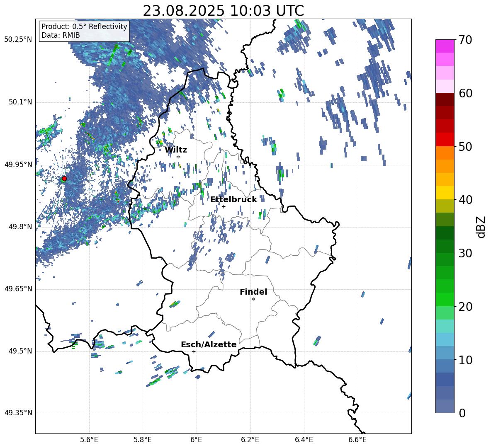This screenshot has width=491, height=448.
Task: Pick the orange colorbar segment just below 50
Action: [445, 153]
